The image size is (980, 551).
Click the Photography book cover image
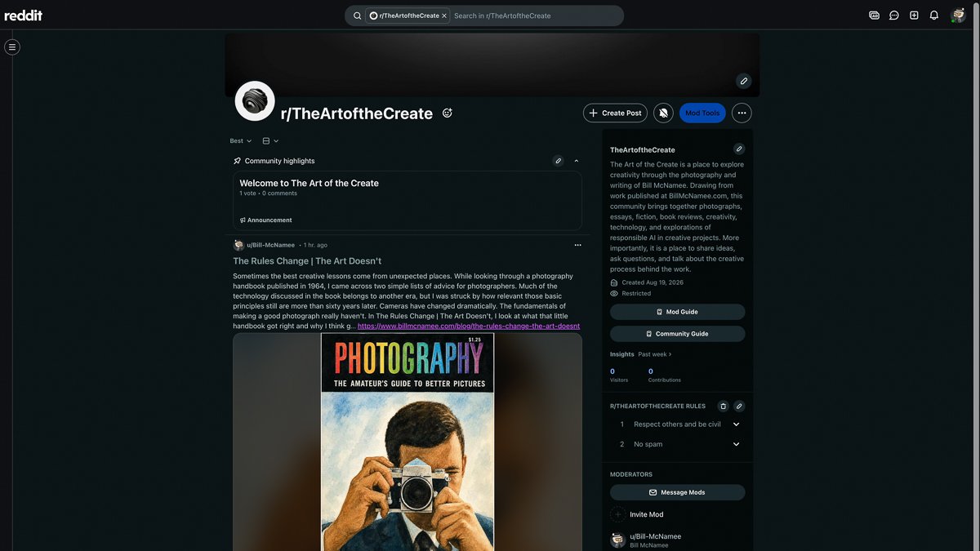[x=408, y=442]
